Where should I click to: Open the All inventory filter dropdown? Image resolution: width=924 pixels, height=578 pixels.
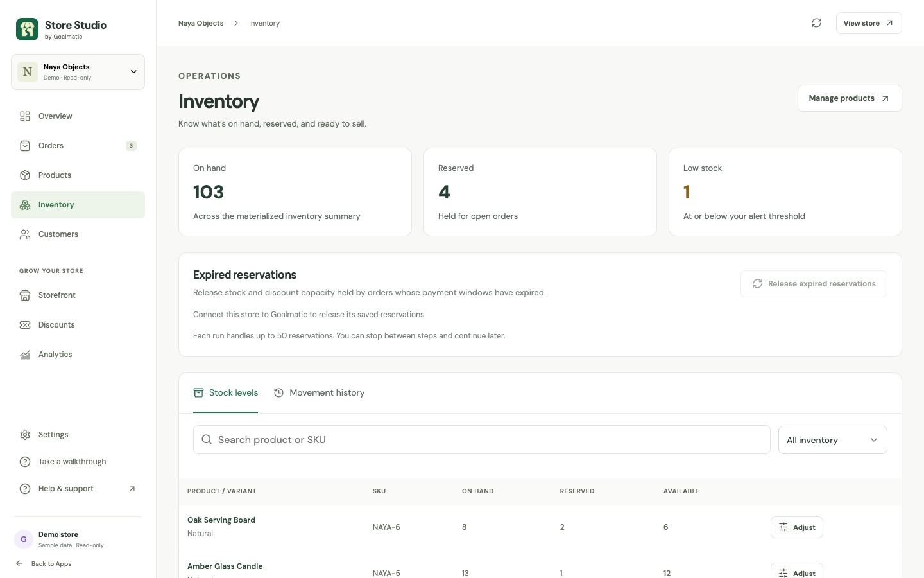832,440
